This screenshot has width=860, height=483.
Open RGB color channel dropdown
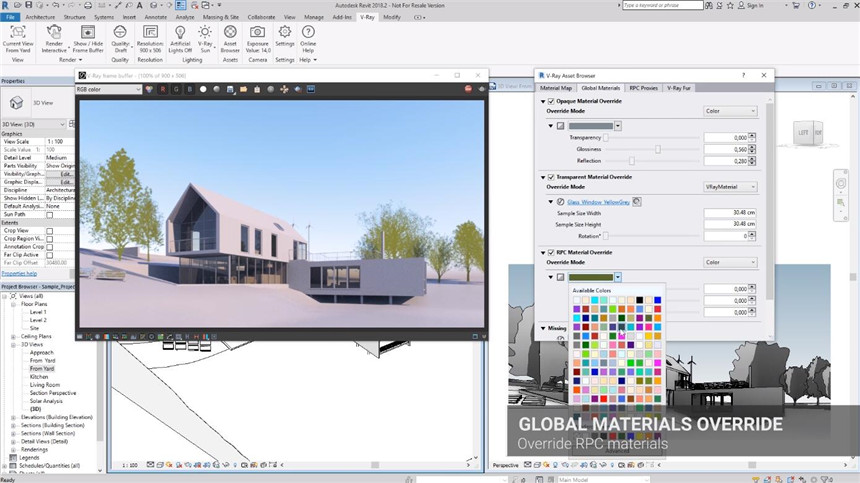(x=108, y=89)
